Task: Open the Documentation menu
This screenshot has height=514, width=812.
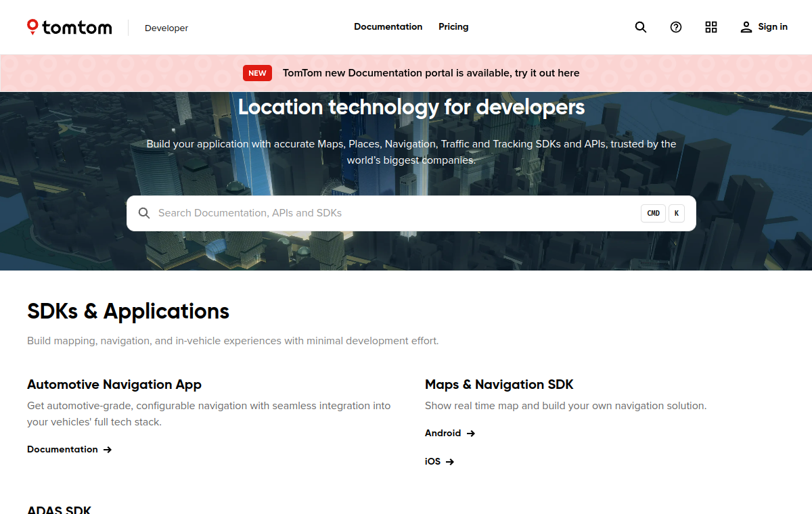Action: pos(388,27)
